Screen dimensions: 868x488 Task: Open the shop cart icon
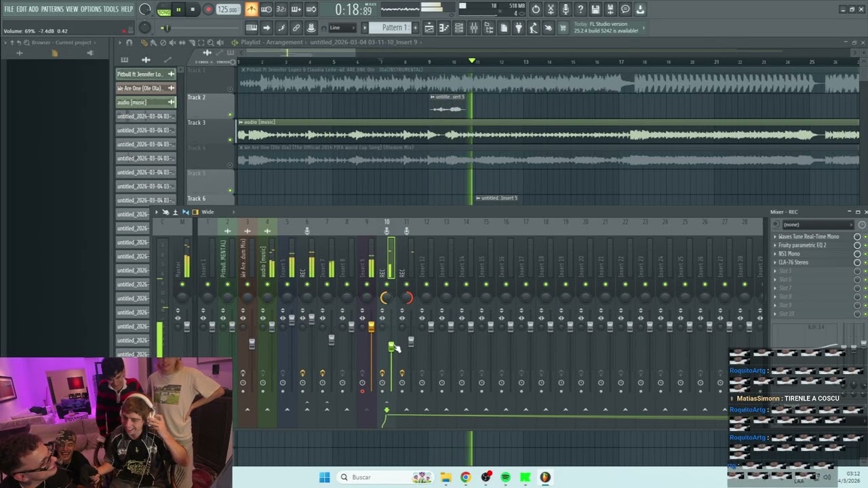point(563,28)
